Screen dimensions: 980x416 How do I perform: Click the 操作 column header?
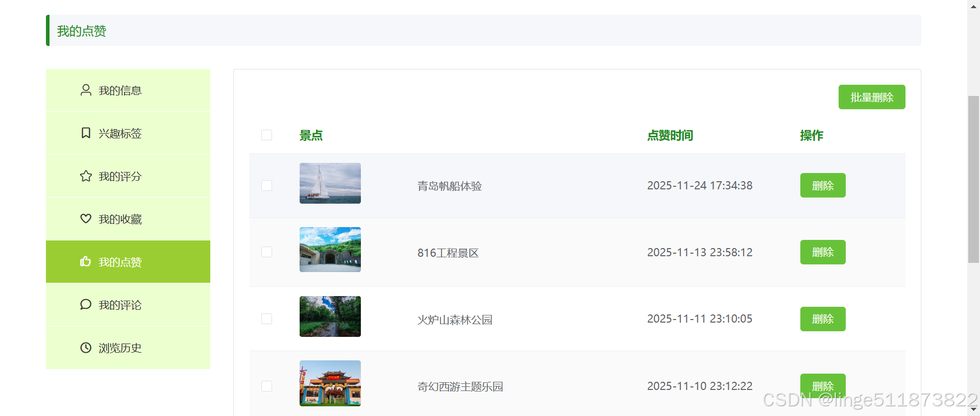tap(812, 135)
